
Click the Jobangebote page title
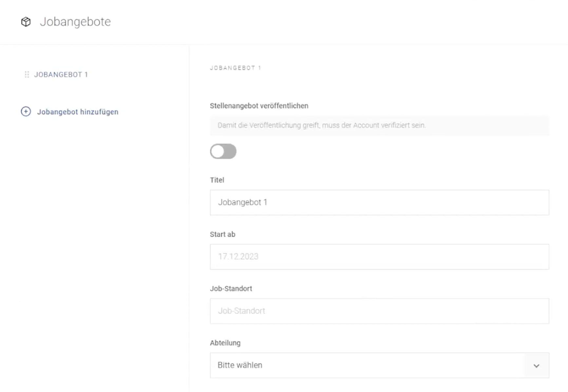point(75,22)
